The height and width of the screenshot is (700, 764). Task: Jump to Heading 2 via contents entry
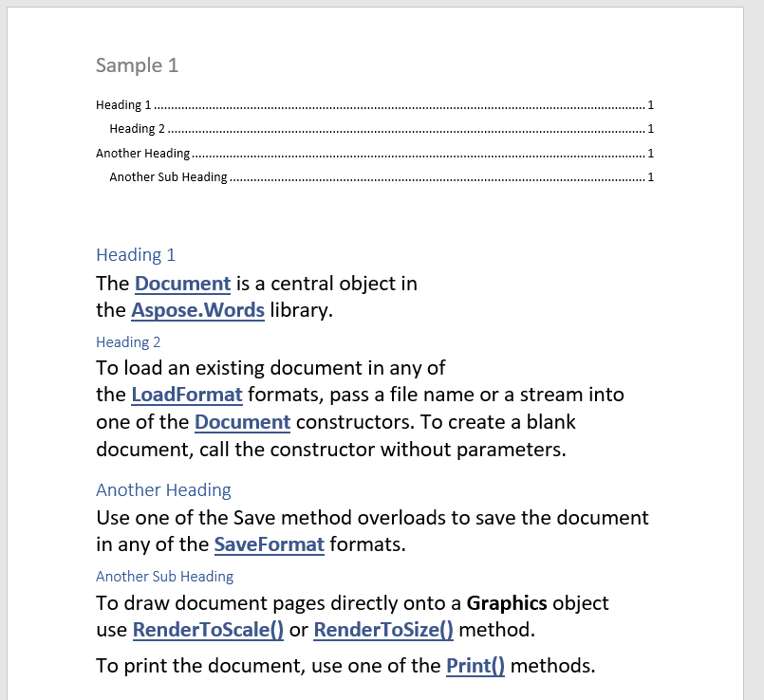coord(138,129)
